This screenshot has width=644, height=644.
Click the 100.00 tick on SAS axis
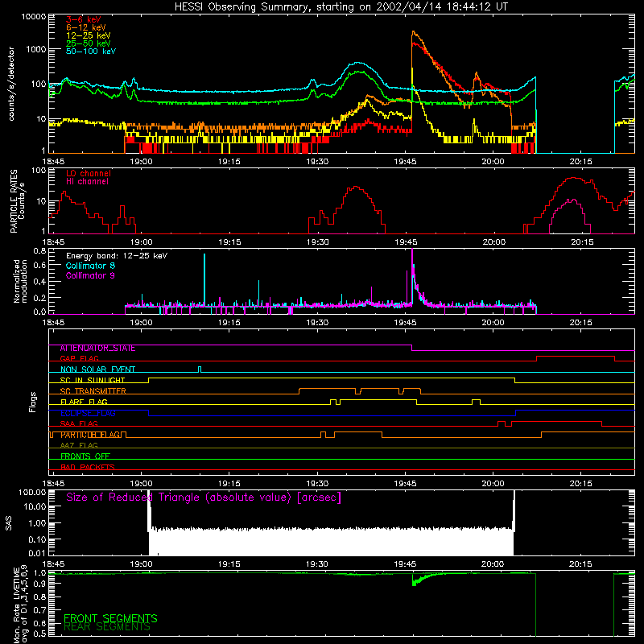pos(32,493)
